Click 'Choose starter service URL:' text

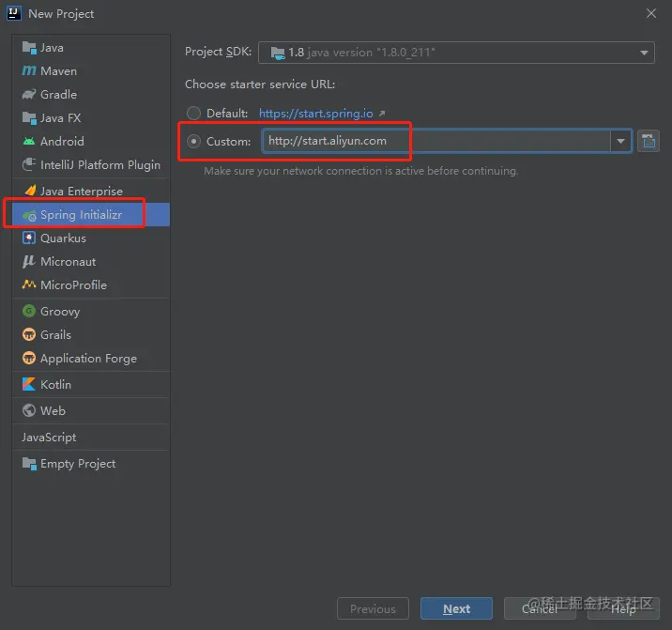[x=260, y=85]
